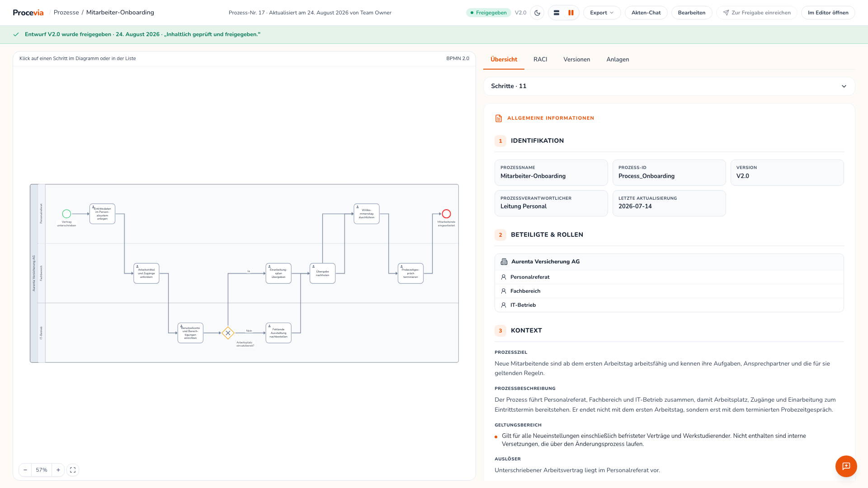Select the Benutzerkonto und Berechtigungen einrichten task

point(190,333)
